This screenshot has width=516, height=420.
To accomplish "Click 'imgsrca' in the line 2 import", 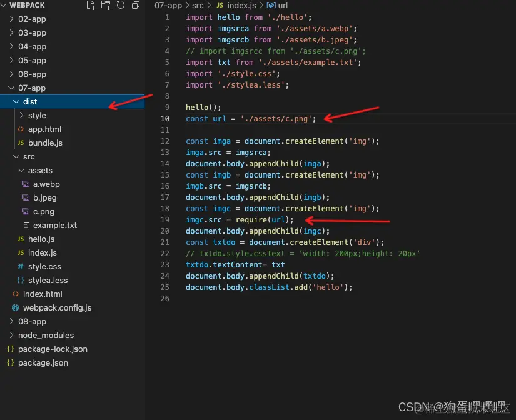I will coord(233,29).
